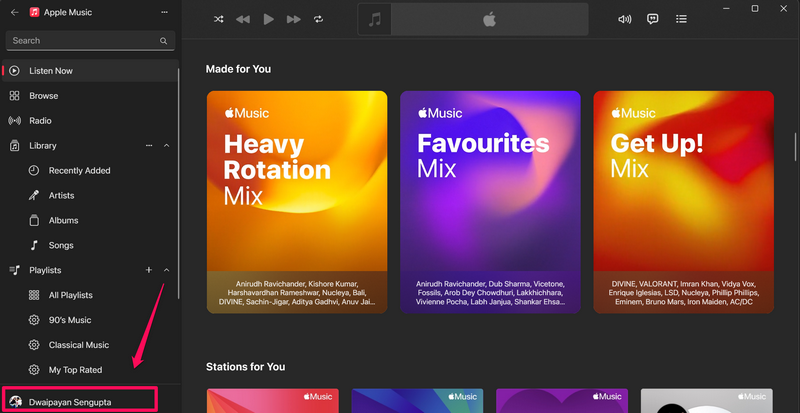The image size is (800, 413).
Task: Open Radio in the sidebar
Action: point(90,121)
